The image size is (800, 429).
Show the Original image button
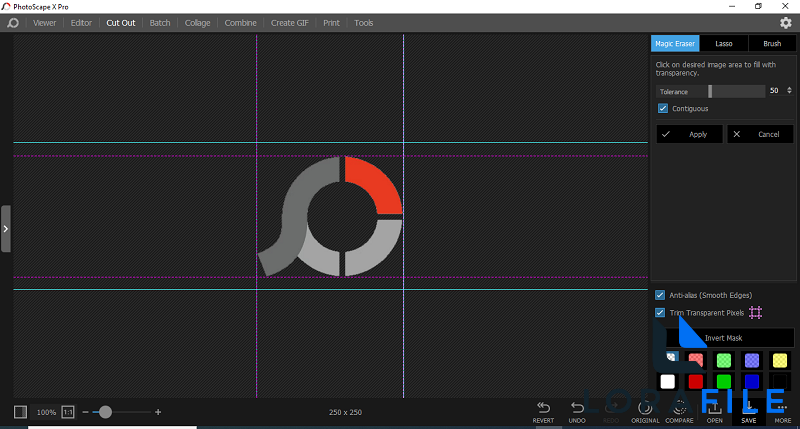pos(645,412)
